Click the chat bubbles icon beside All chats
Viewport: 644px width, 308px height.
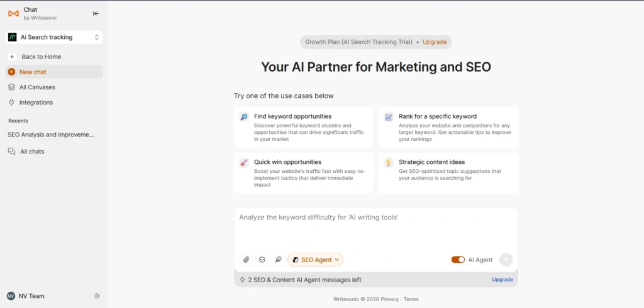pos(11,151)
